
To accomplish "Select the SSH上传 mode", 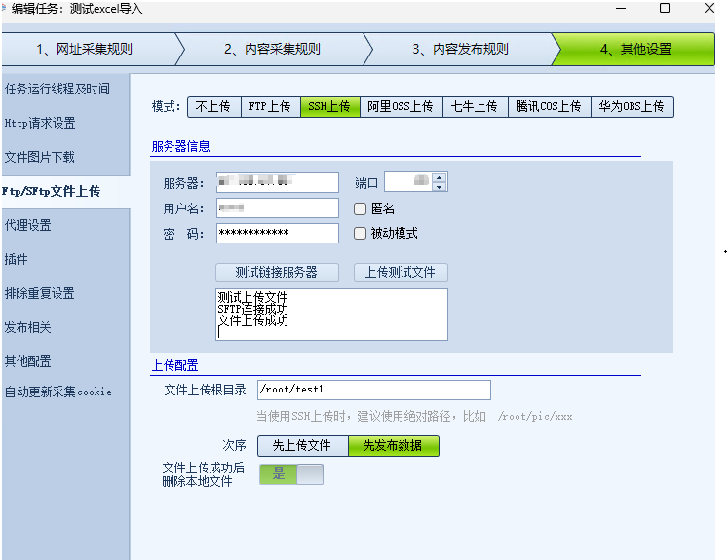I will 328,107.
